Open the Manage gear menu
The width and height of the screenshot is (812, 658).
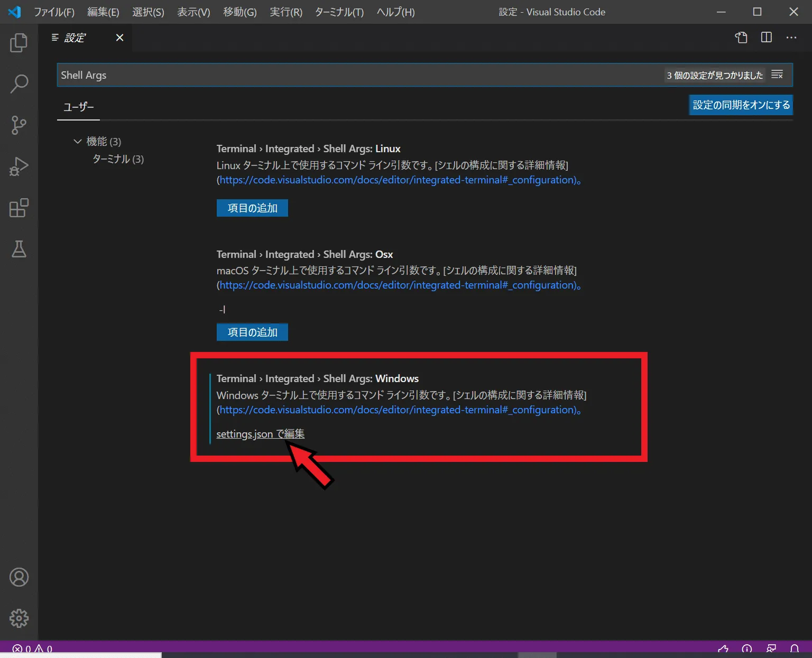click(19, 618)
